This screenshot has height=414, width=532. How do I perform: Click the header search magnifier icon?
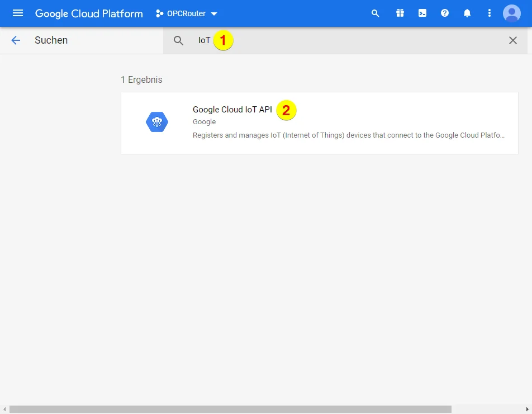[x=375, y=13]
